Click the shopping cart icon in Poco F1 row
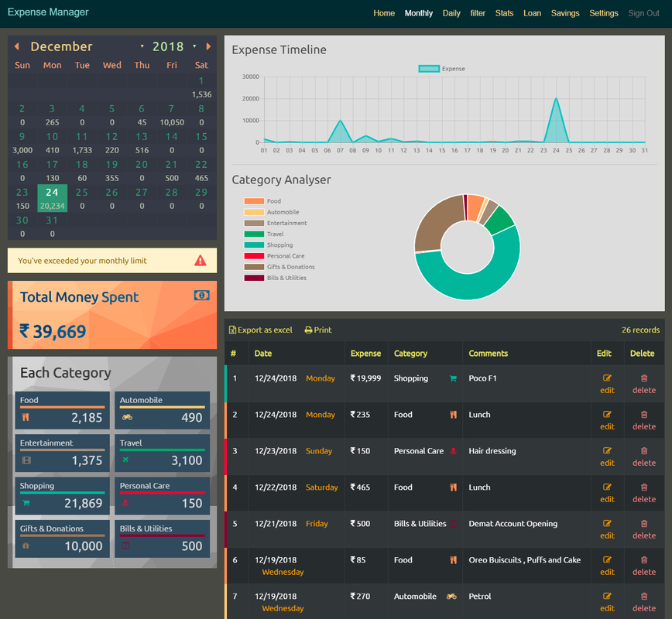This screenshot has width=672, height=619. tap(453, 378)
